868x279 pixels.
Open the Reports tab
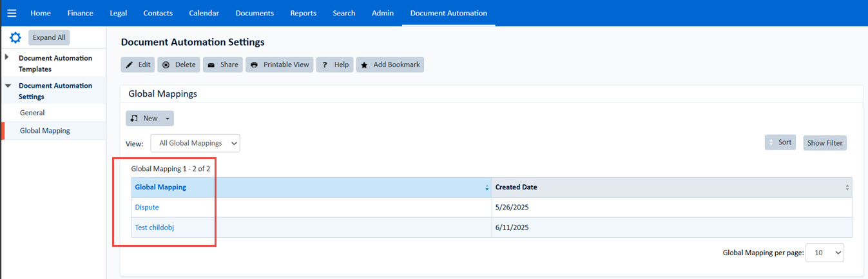303,13
